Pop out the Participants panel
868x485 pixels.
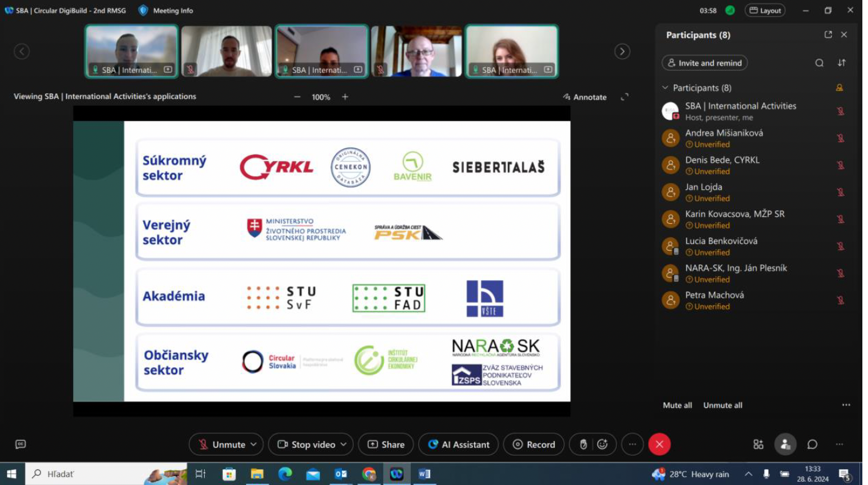point(828,35)
